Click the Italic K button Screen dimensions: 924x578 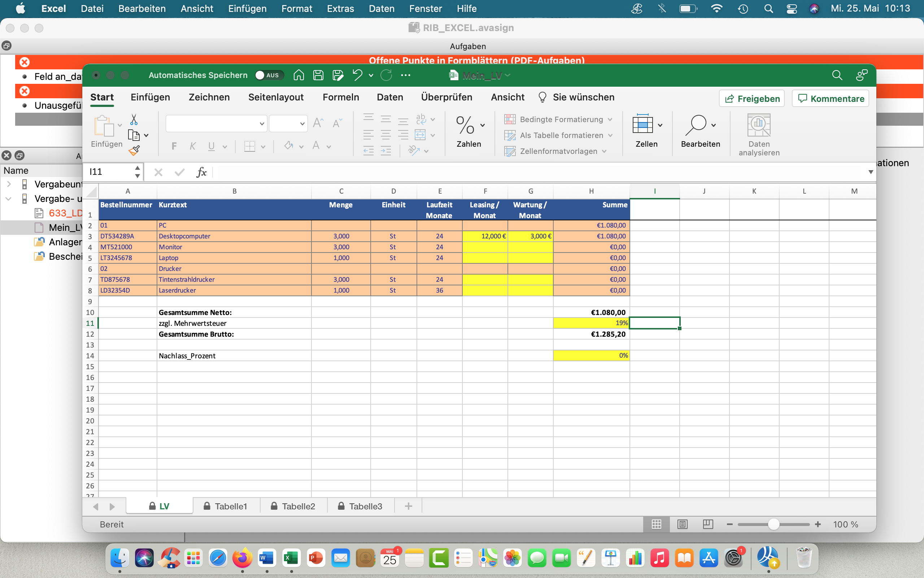click(x=192, y=146)
